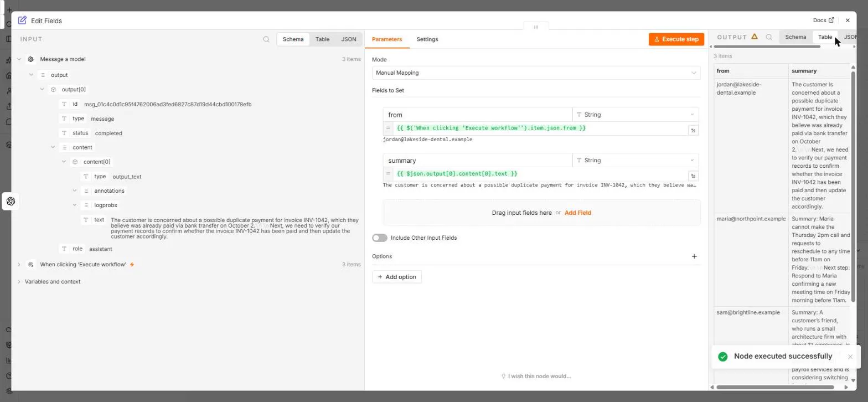
Task: Search the OUTPUT panel with magnifier icon
Action: [x=769, y=37]
